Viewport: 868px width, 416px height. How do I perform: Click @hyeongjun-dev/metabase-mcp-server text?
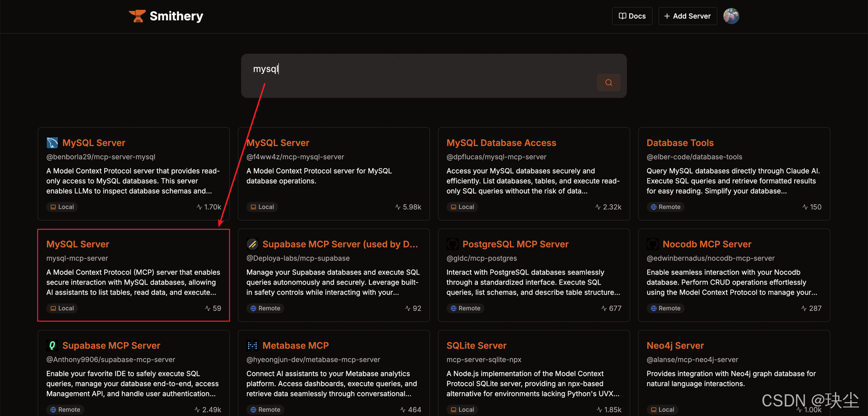point(313,360)
